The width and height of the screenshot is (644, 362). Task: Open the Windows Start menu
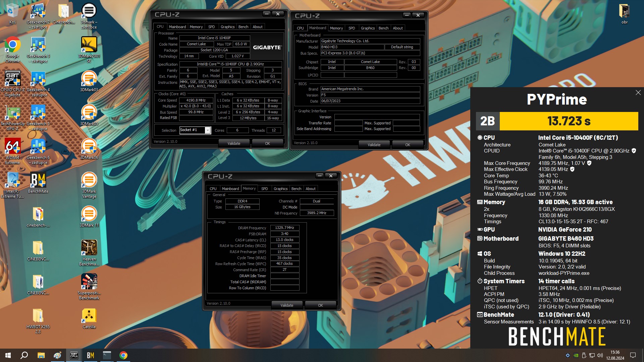[8, 355]
